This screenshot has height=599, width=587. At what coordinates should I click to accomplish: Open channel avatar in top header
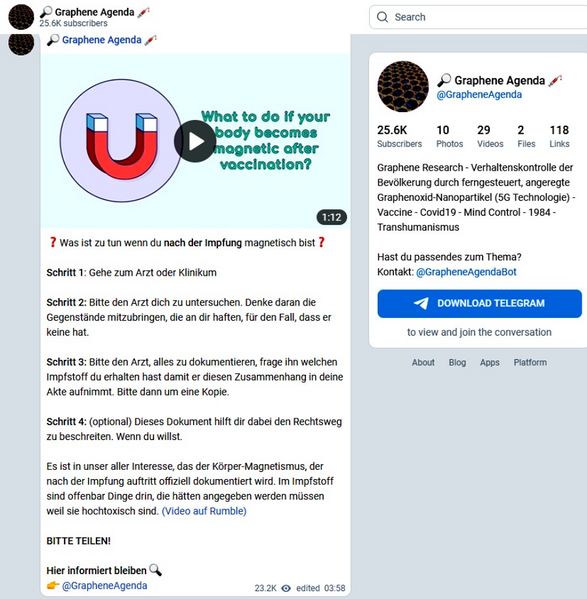[21, 17]
